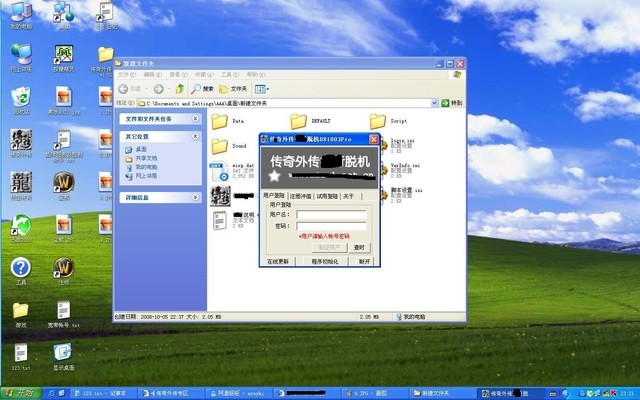The width and height of the screenshot is (640, 400).
Task: Click the 在线更新 button
Action: point(278,261)
